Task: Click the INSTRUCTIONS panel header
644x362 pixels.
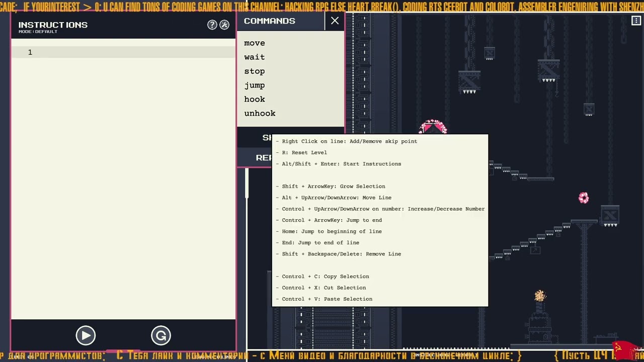Action: pyautogui.click(x=53, y=25)
